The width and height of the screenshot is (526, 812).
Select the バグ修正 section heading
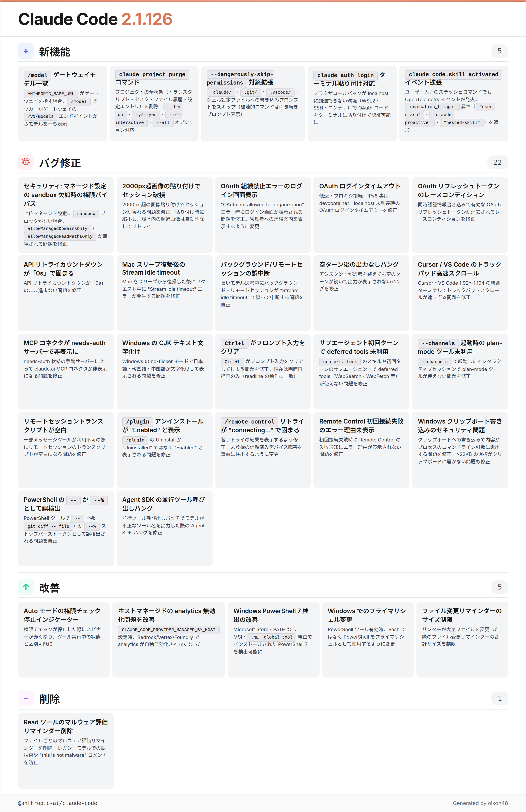point(60,163)
